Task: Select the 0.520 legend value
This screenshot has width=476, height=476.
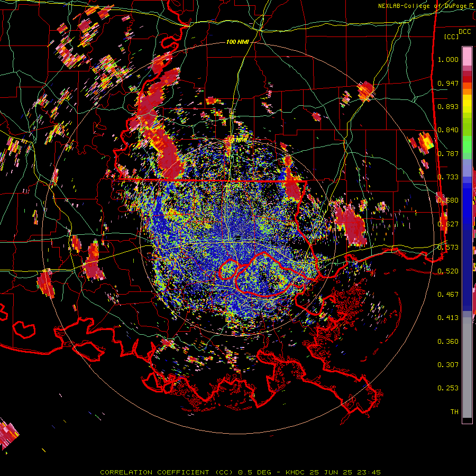Action: (x=448, y=271)
